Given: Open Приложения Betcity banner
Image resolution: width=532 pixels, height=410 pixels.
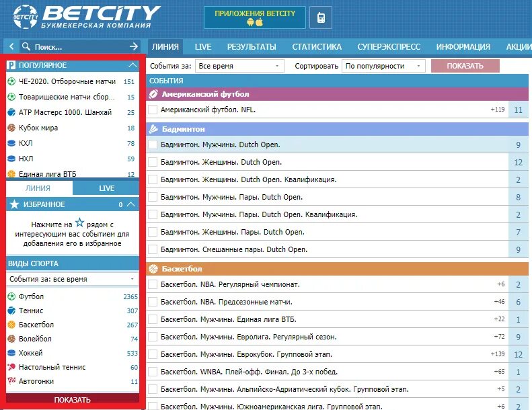Looking at the screenshot, I should (x=254, y=17).
